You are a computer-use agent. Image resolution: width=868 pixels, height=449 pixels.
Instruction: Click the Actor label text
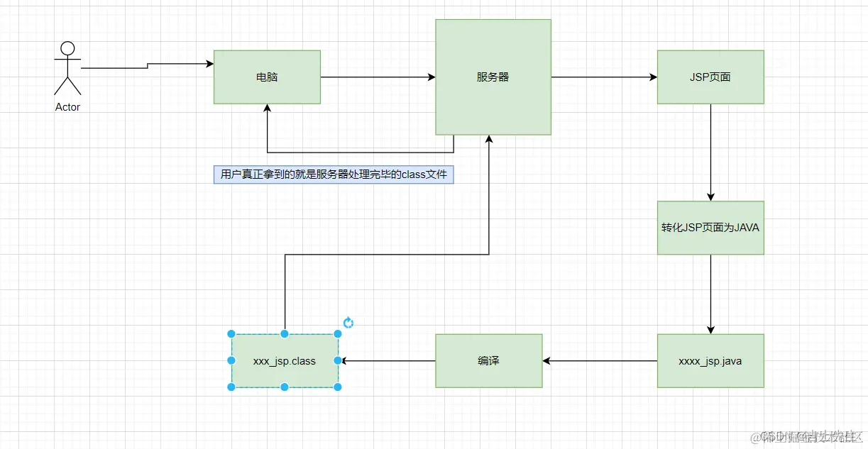coord(67,107)
